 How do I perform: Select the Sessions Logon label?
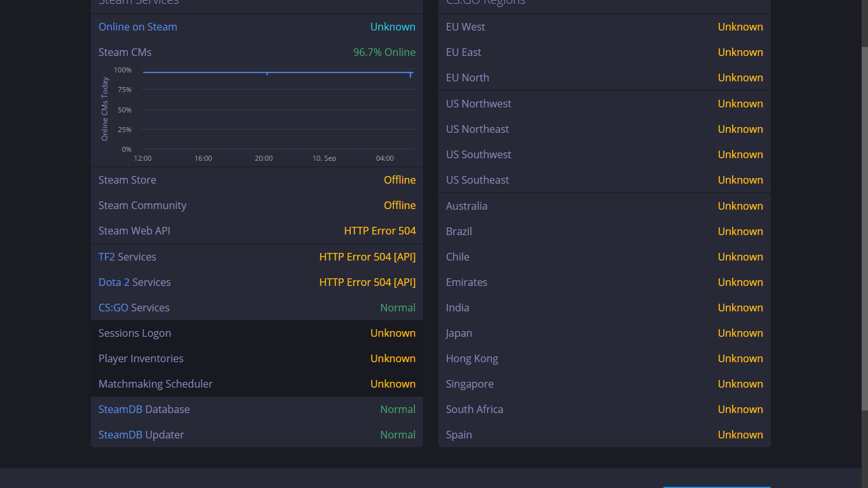point(135,333)
